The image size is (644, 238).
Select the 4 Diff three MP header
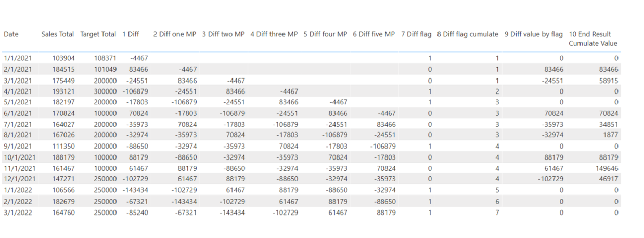click(274, 34)
